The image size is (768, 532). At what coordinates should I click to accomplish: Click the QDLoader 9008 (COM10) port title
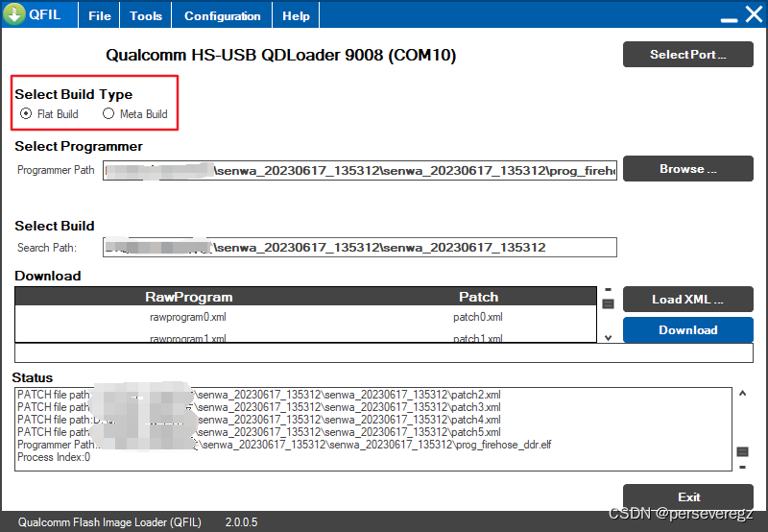click(281, 55)
